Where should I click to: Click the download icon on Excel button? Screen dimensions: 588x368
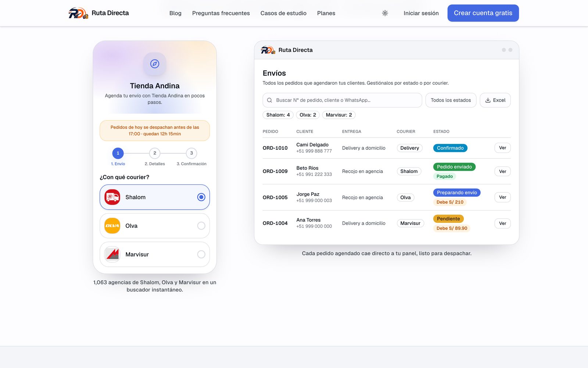tap(488, 100)
